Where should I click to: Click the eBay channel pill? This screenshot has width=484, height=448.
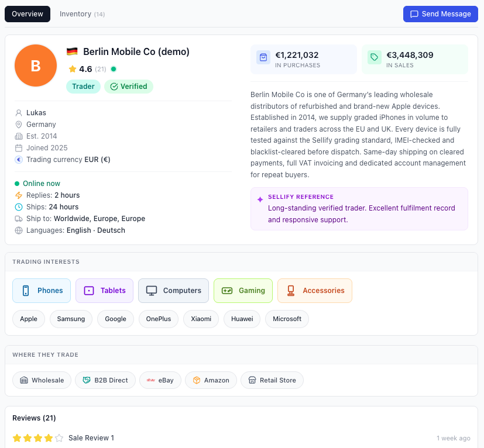(160, 380)
